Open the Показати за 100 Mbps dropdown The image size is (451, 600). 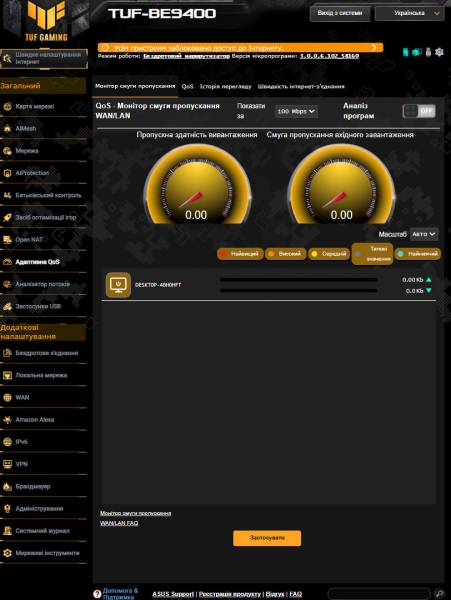tap(296, 111)
